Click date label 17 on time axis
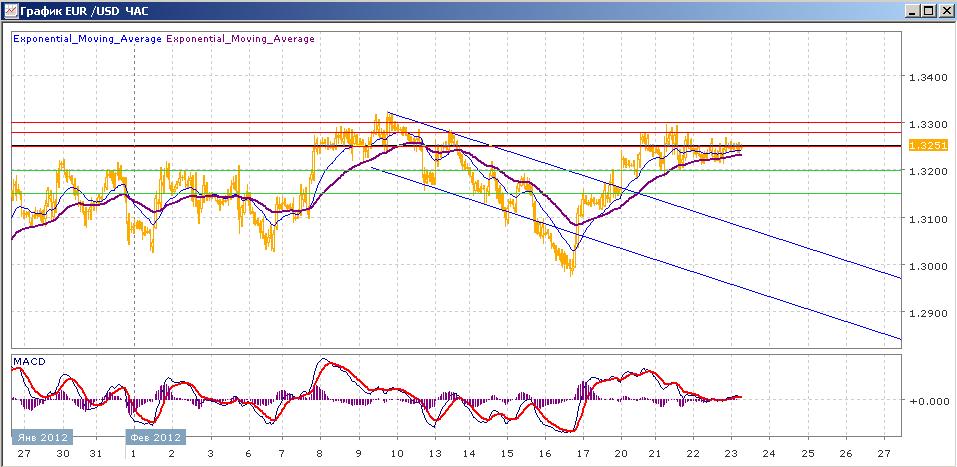 pyautogui.click(x=583, y=455)
